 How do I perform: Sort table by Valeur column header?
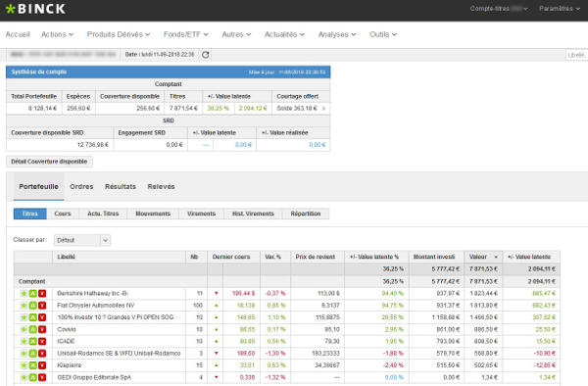point(483,257)
